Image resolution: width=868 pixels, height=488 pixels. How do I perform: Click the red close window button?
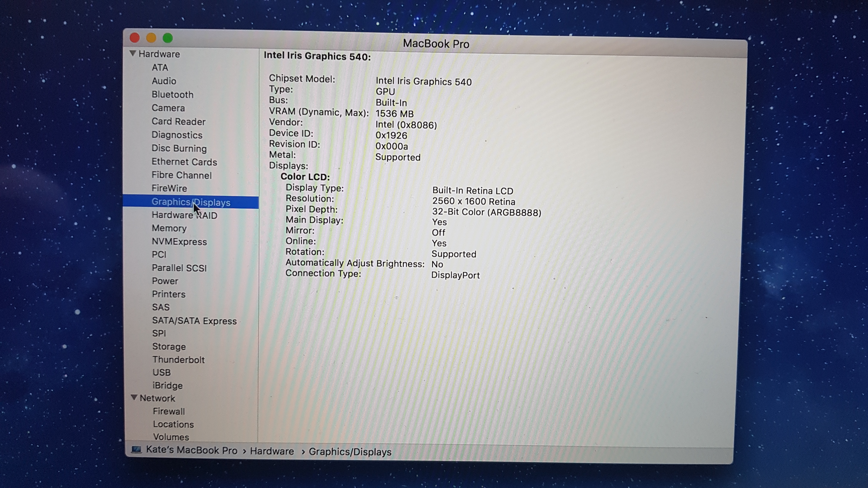[x=135, y=38]
